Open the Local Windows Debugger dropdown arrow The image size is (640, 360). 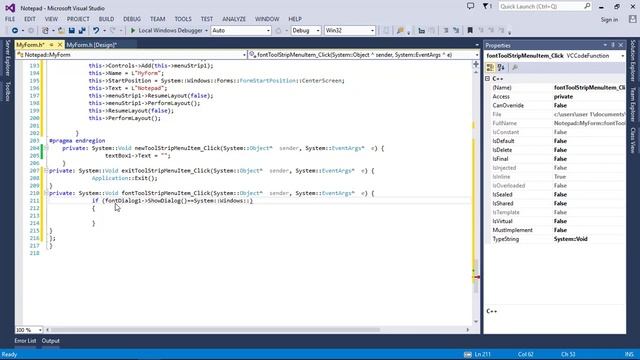(206, 31)
